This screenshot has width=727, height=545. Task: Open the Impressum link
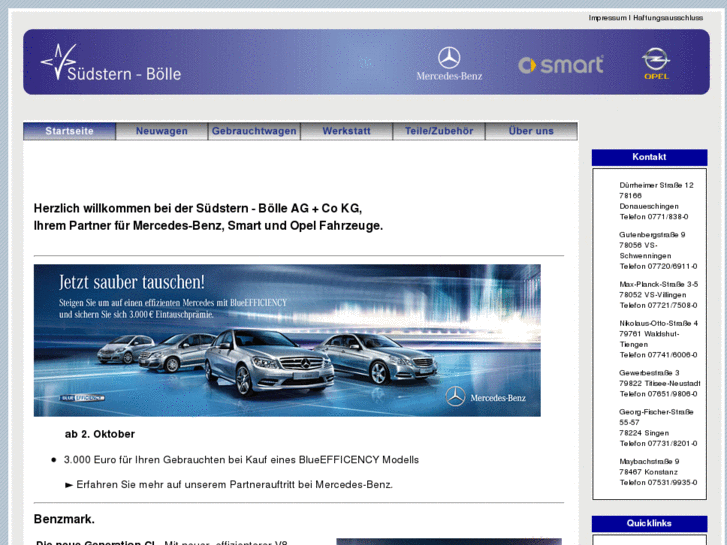click(607, 18)
